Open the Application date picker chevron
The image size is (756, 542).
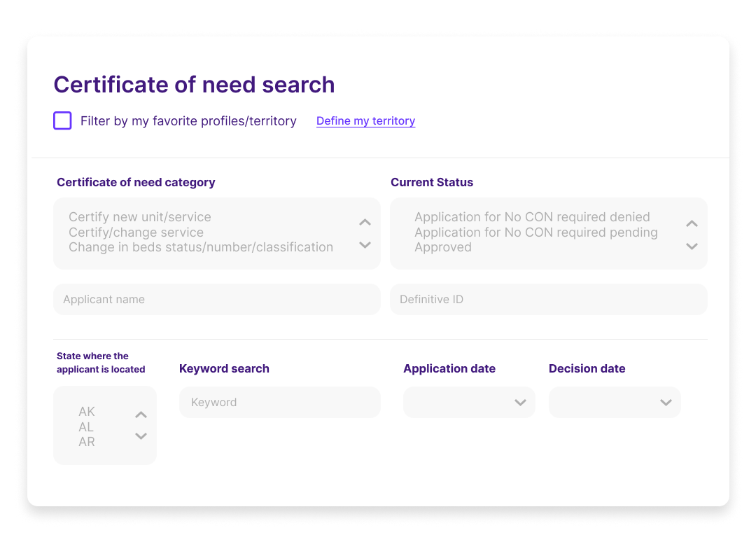pos(520,402)
